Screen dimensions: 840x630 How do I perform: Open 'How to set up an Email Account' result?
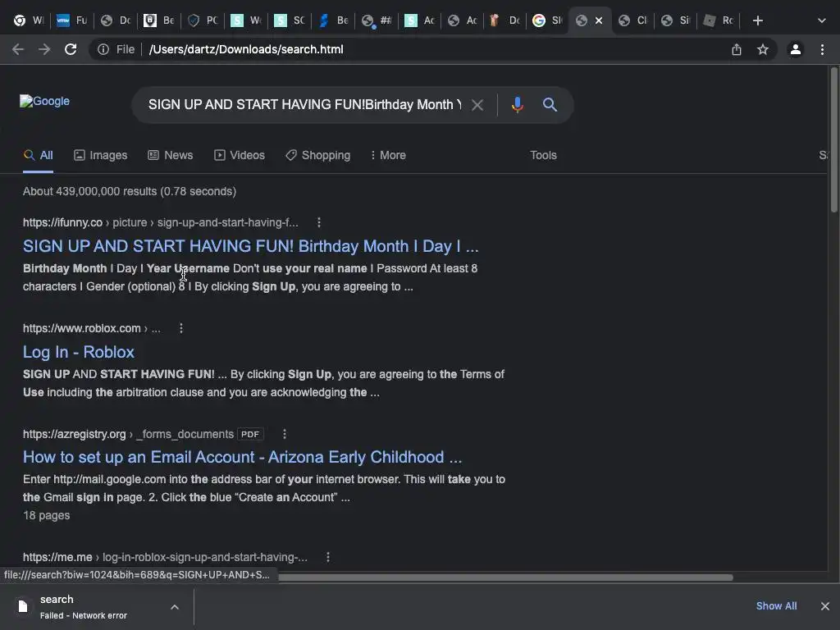pyautogui.click(x=242, y=457)
